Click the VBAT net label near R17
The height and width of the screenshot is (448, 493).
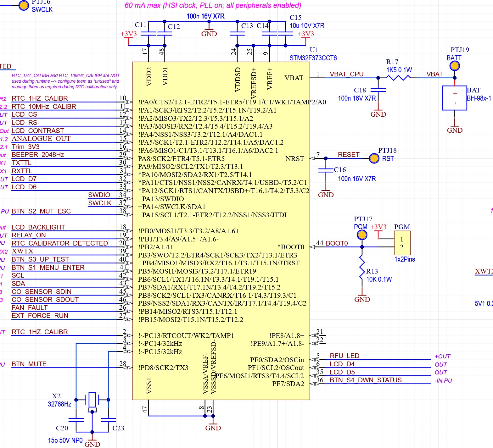pos(434,74)
